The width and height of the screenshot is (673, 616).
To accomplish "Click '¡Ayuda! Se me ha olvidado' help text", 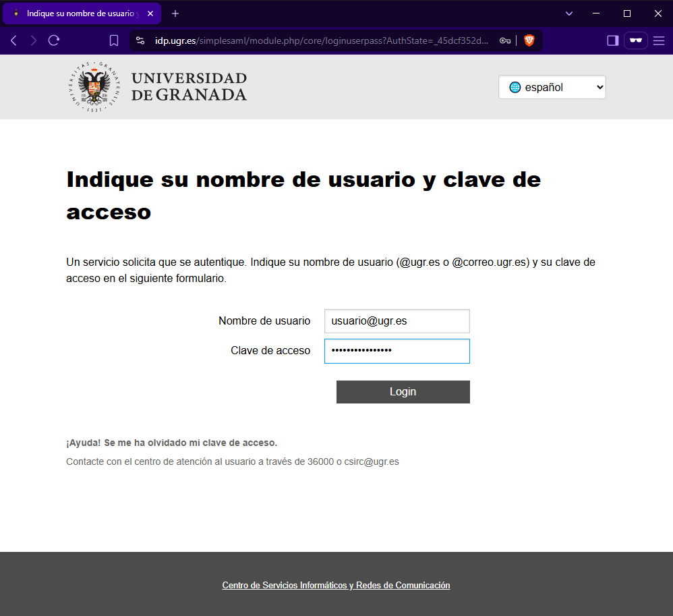I will [172, 443].
